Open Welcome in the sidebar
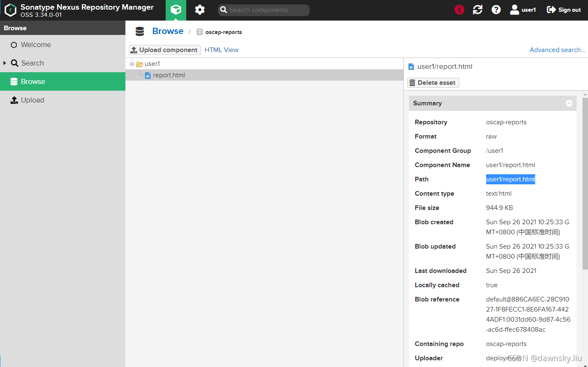Image resolution: width=588 pixels, height=367 pixels. [x=63, y=45]
